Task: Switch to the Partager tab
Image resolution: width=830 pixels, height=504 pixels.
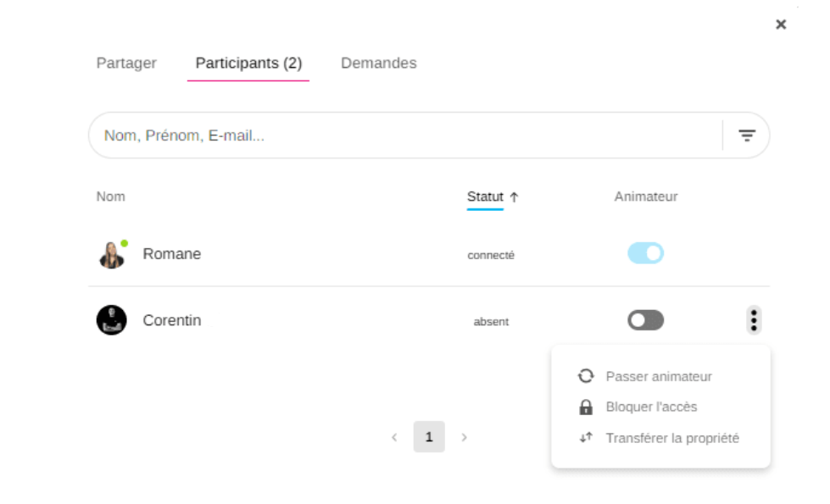Action: tap(126, 64)
